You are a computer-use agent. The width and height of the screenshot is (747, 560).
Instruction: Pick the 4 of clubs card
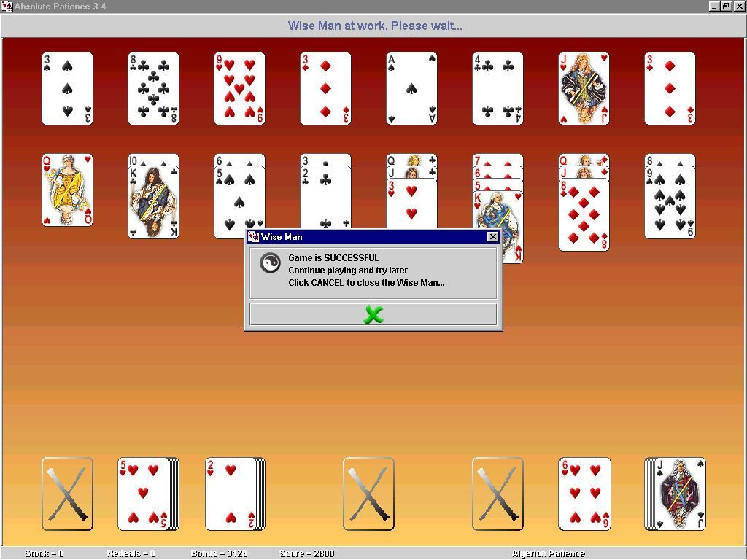pyautogui.click(x=498, y=88)
